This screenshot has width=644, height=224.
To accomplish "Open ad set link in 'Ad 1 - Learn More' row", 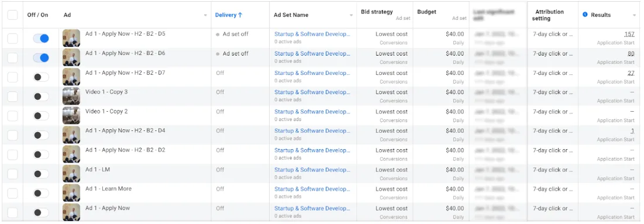I will click(312, 189).
